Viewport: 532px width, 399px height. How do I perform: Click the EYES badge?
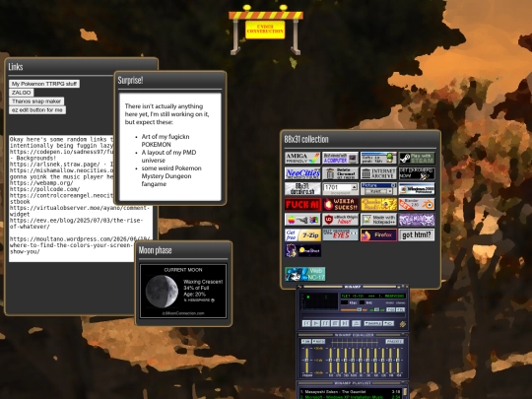[x=340, y=234]
